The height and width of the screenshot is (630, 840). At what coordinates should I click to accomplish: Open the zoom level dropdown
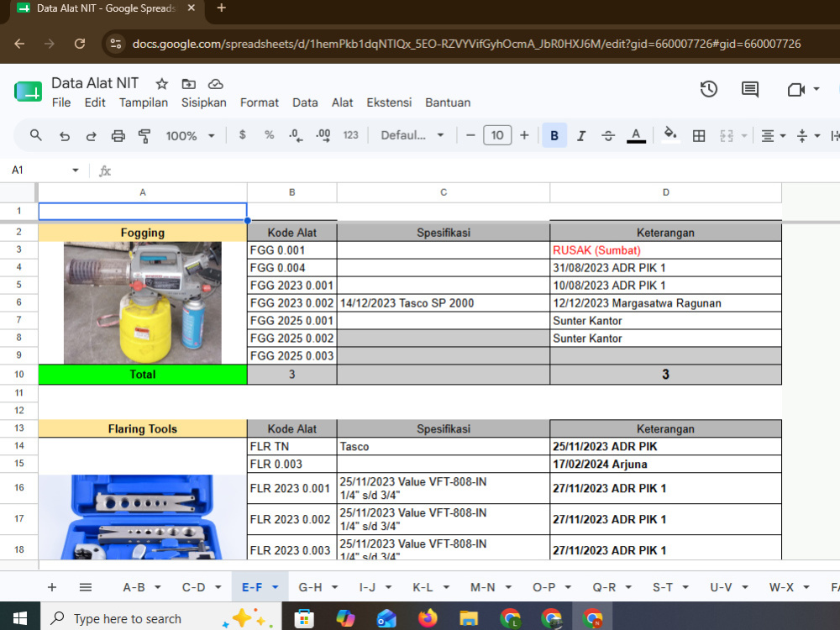tap(190, 136)
